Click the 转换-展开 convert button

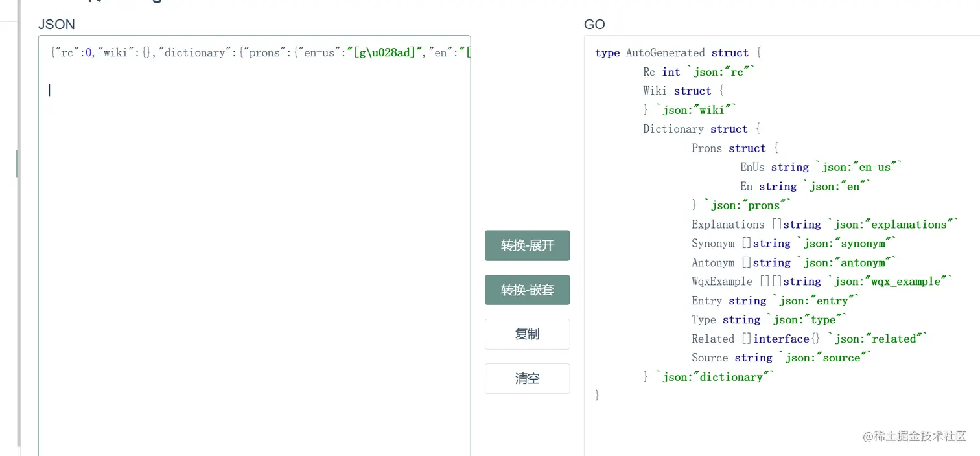(x=527, y=245)
